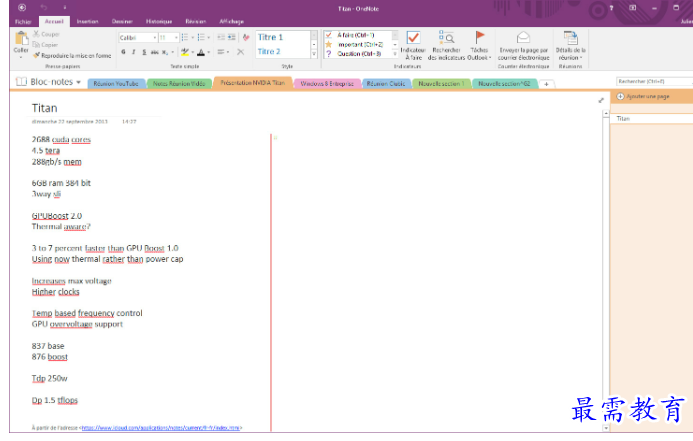Open the Windows 8 Entreprise section tab
This screenshot has height=441, width=693.
tap(327, 84)
